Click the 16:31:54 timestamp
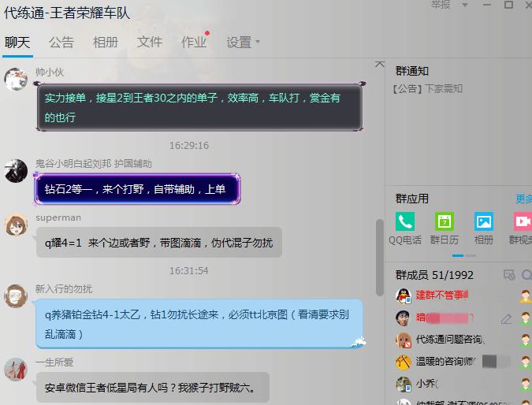 pyautogui.click(x=189, y=271)
